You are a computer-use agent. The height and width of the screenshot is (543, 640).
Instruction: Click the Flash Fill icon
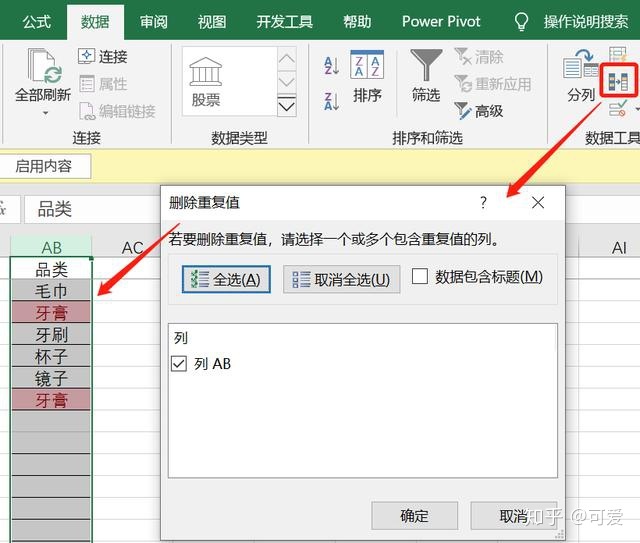click(618, 53)
